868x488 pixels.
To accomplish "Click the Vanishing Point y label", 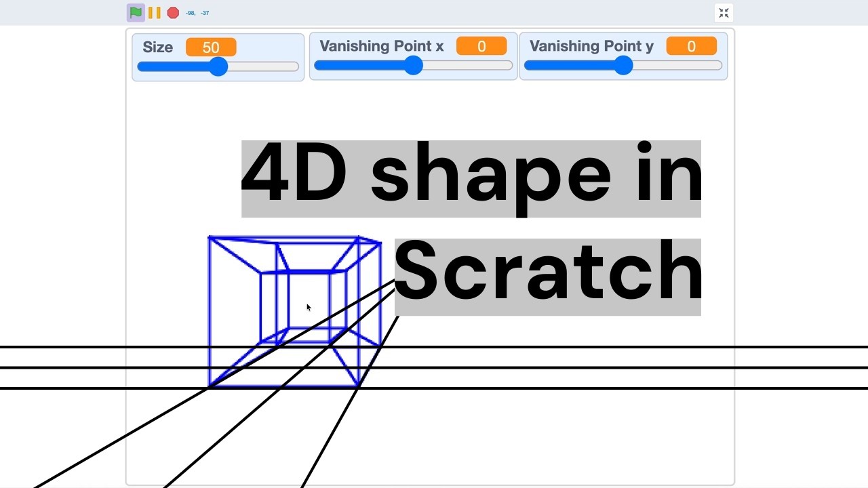I will pos(592,46).
